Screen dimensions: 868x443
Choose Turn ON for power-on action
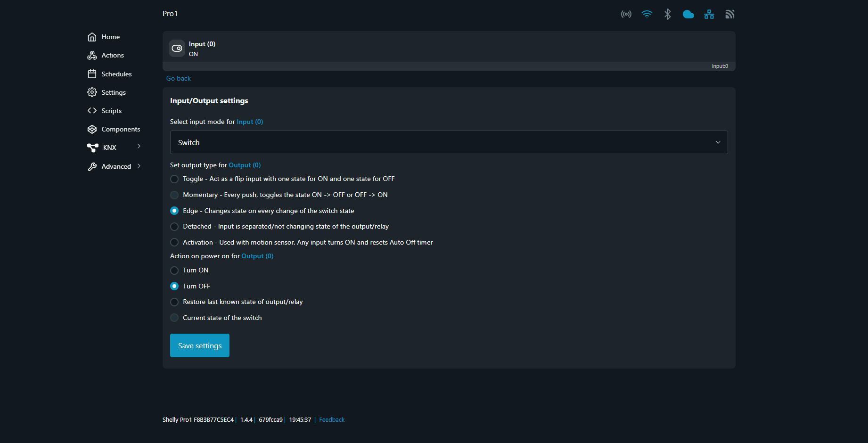click(x=174, y=271)
